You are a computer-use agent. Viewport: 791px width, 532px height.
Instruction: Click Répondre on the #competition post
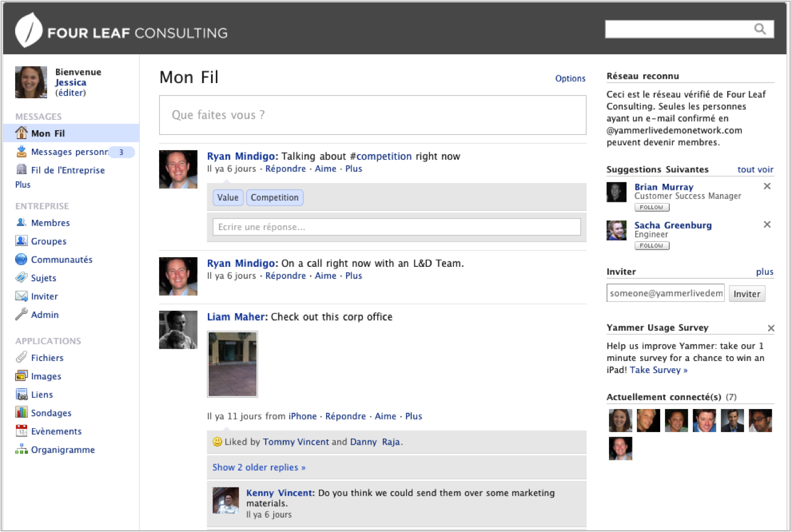286,169
